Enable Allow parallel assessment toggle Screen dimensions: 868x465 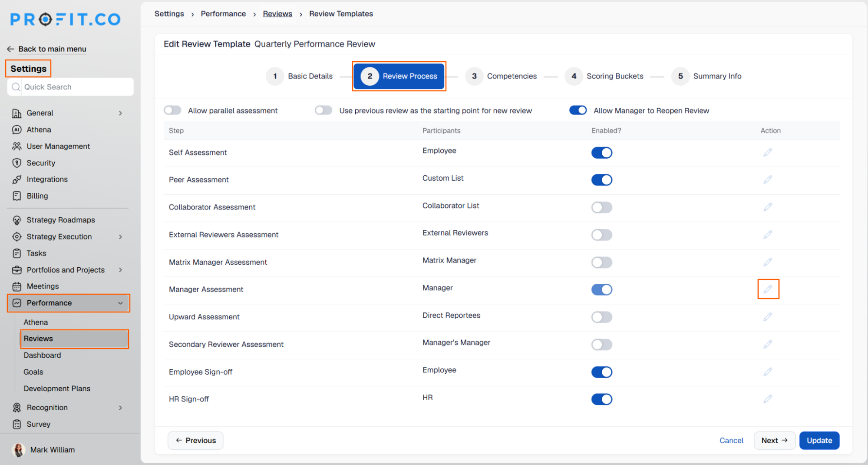(x=172, y=110)
